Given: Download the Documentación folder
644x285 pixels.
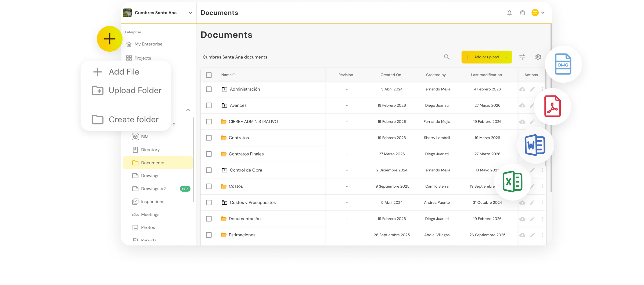Looking at the screenshot, I should point(522,219).
